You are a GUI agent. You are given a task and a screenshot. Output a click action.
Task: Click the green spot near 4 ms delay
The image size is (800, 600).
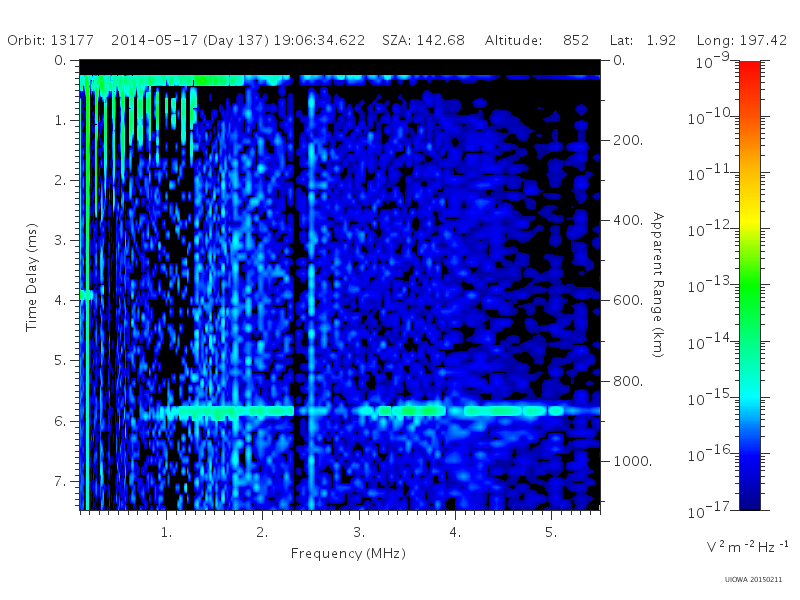[86, 295]
